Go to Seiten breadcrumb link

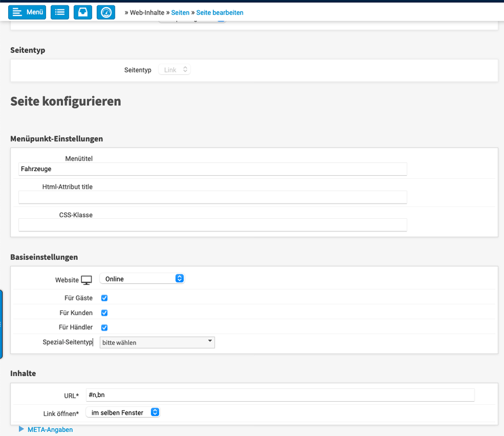[180, 12]
